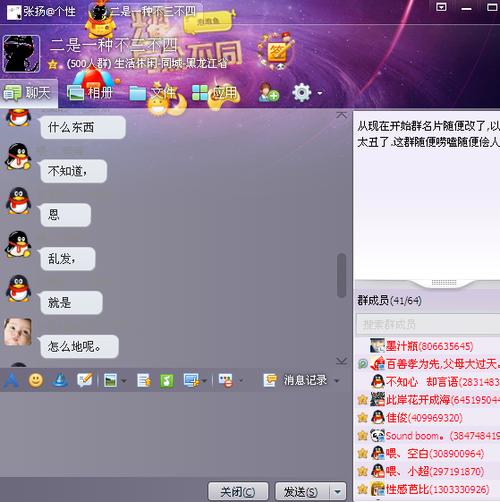The width and height of the screenshot is (500, 502).
Task: Select member 喂、空白
Action: coord(428,453)
